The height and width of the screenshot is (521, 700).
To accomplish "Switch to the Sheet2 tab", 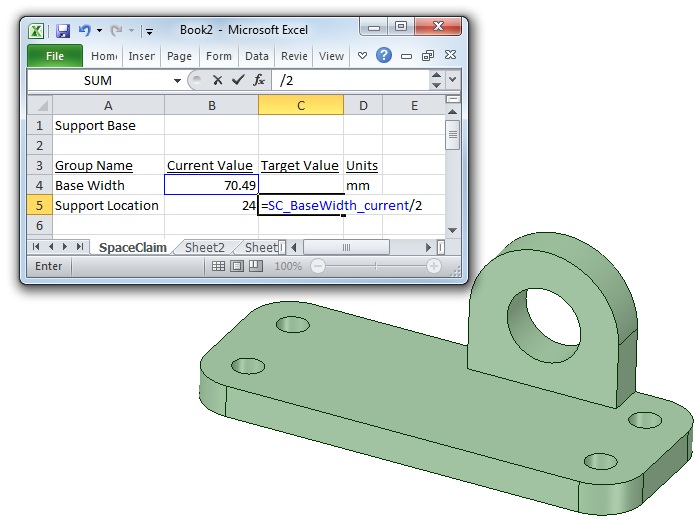I will point(204,248).
